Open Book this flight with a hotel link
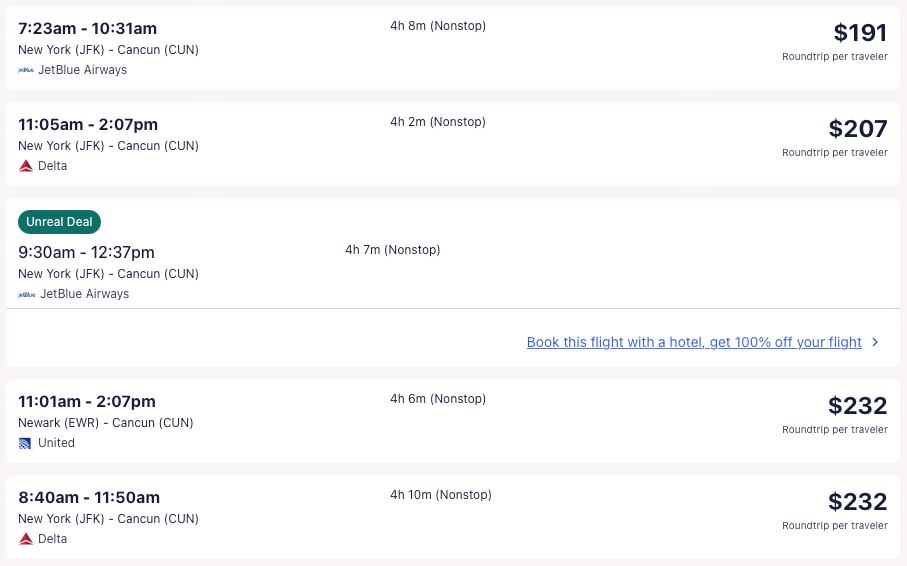907x566 pixels. pyautogui.click(x=693, y=342)
